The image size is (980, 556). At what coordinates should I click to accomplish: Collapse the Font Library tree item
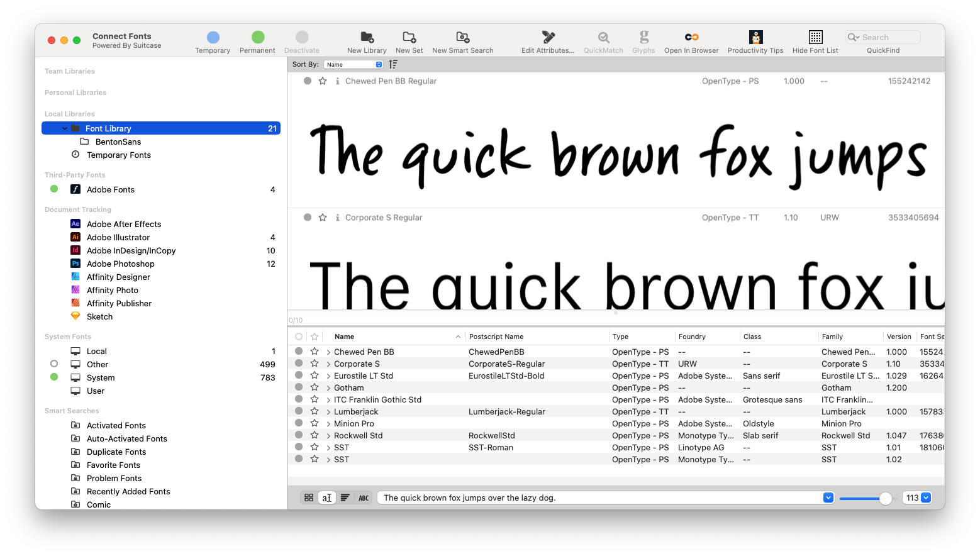tap(65, 128)
